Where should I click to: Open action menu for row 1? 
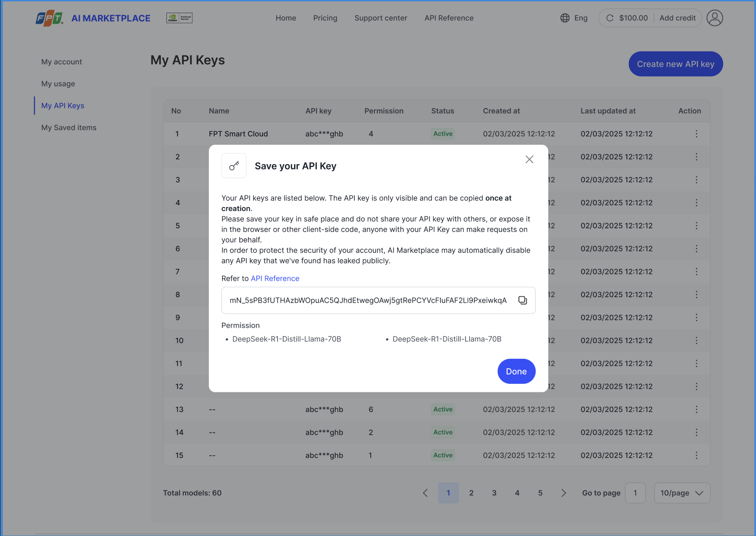[x=696, y=134]
